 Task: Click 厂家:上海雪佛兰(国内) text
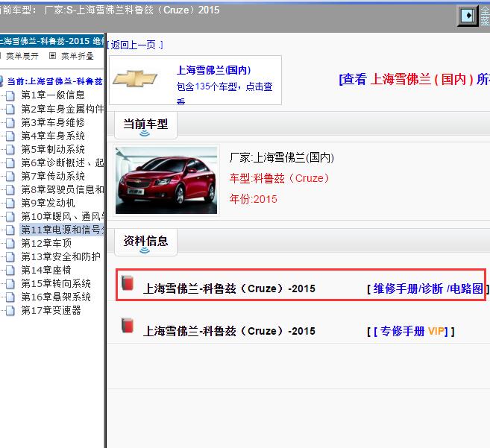(282, 157)
